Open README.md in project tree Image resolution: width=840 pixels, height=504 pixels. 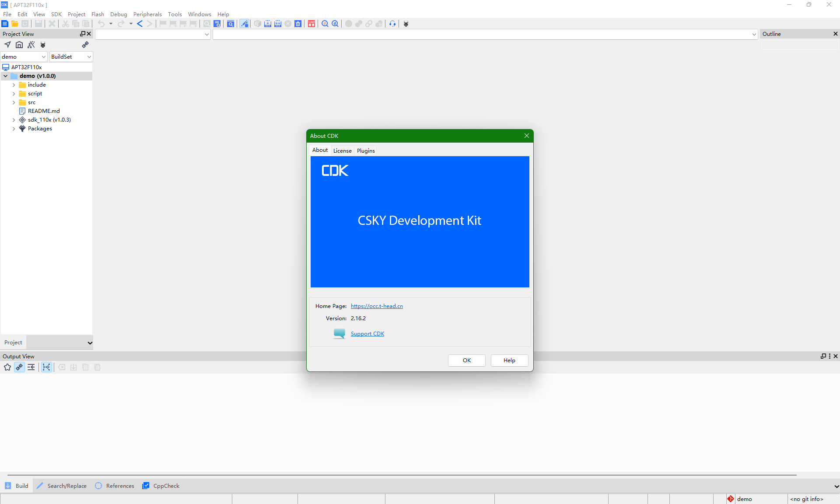click(44, 111)
